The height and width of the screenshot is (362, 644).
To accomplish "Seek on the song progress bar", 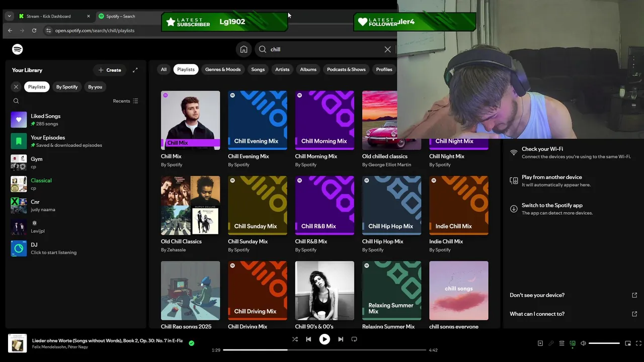I will tap(325, 350).
